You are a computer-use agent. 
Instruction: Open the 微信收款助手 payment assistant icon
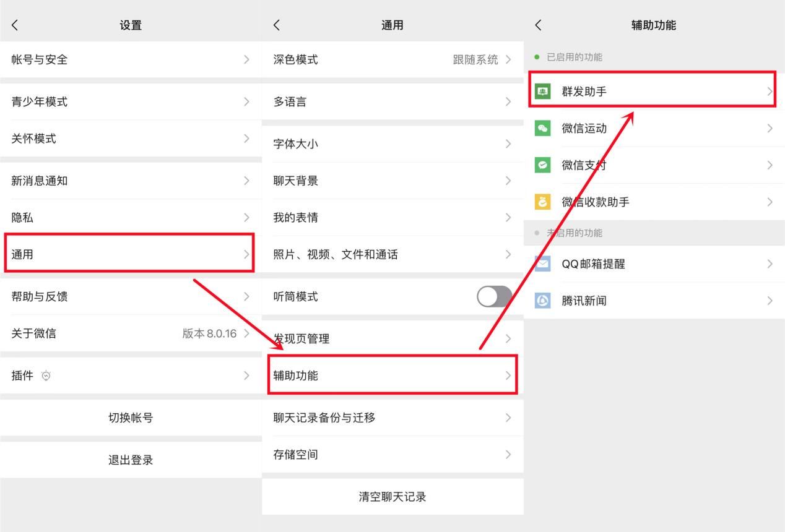pyautogui.click(x=542, y=202)
